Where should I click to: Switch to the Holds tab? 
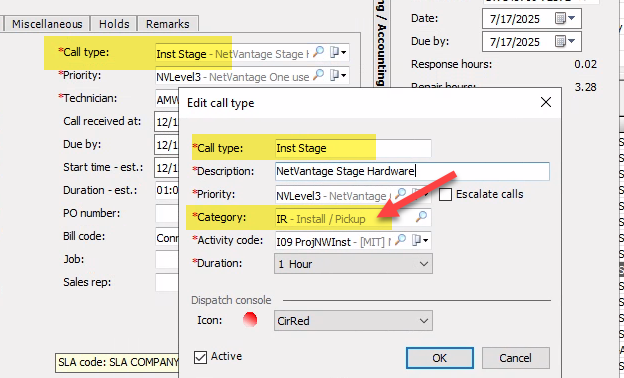(114, 24)
